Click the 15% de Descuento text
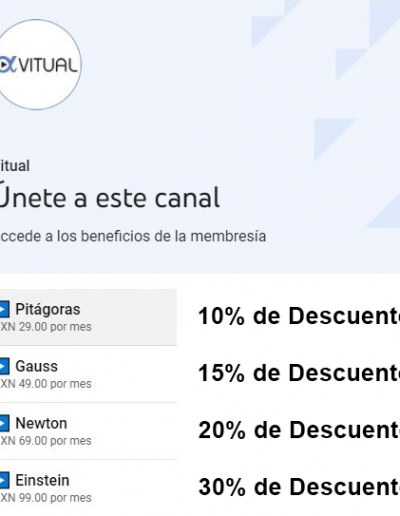The height and width of the screenshot is (516, 400). [299, 373]
